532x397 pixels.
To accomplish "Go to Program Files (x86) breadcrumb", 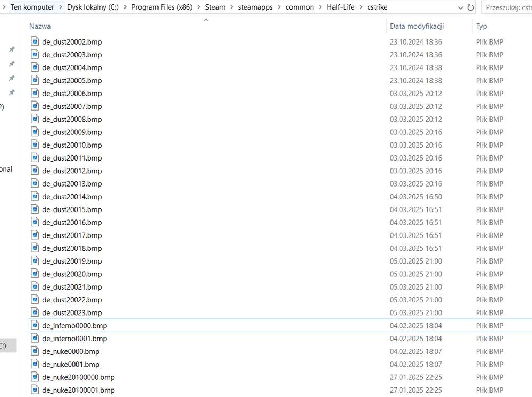I will tap(162, 7).
